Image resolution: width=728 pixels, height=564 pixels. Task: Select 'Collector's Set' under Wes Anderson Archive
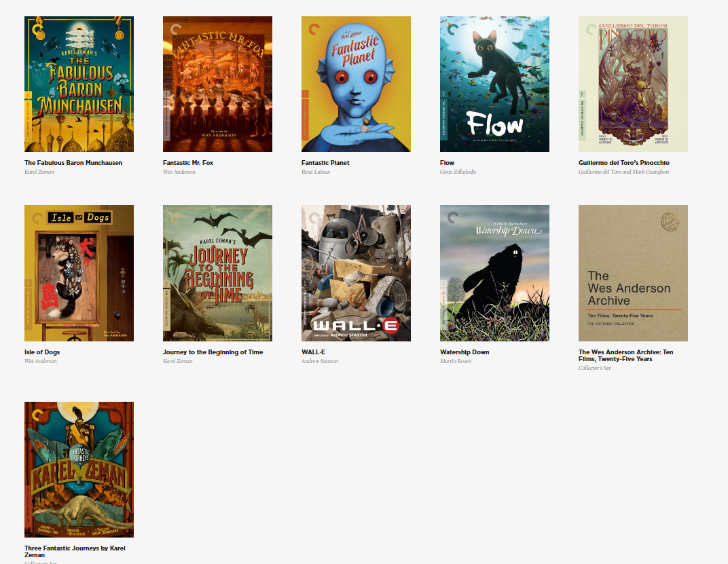point(594,368)
